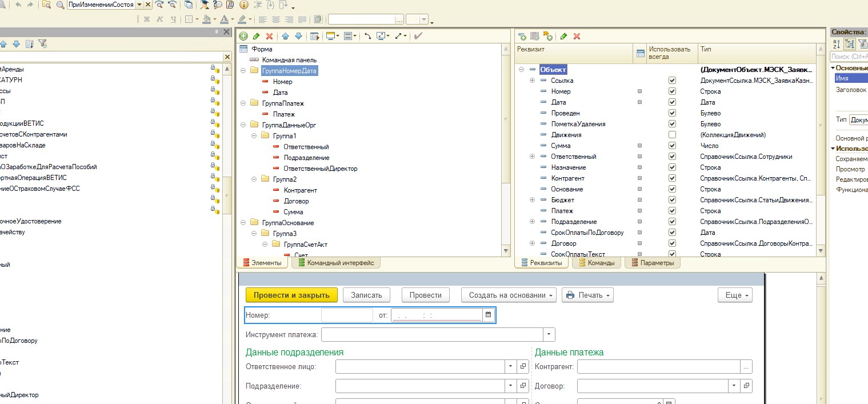Image resolution: width=868 pixels, height=404 pixels.
Task: Click the pencil edit attribute icon
Action: 563,36
